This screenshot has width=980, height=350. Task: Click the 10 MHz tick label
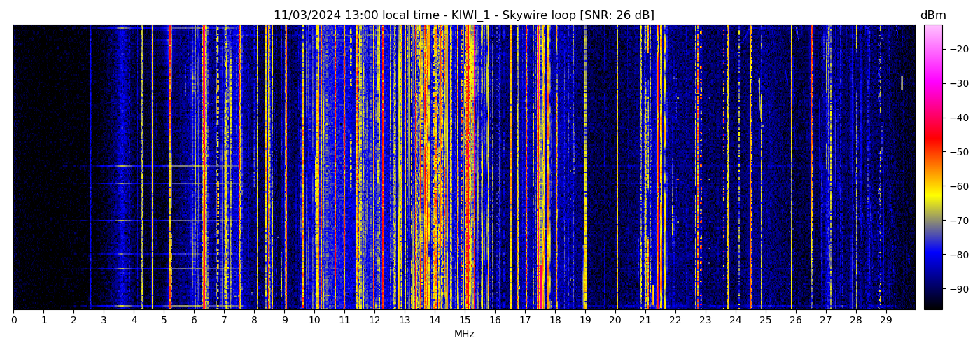pyautogui.click(x=314, y=321)
